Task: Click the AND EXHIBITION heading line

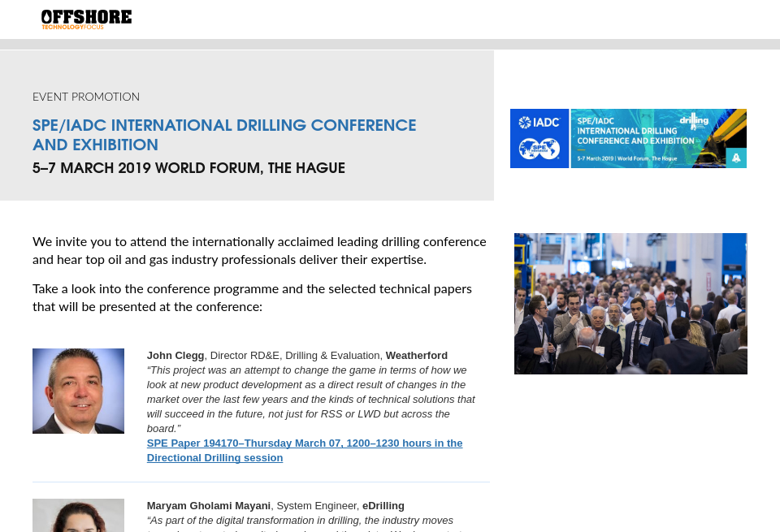Action: 95,145
